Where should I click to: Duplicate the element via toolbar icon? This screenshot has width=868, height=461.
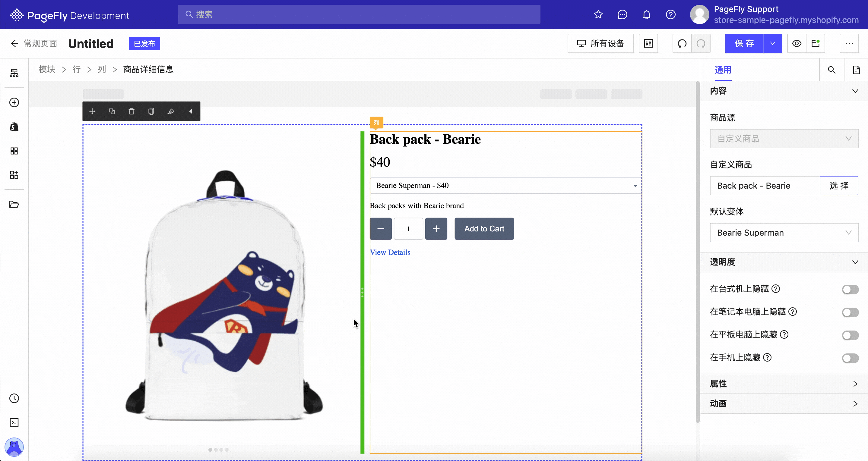112,111
